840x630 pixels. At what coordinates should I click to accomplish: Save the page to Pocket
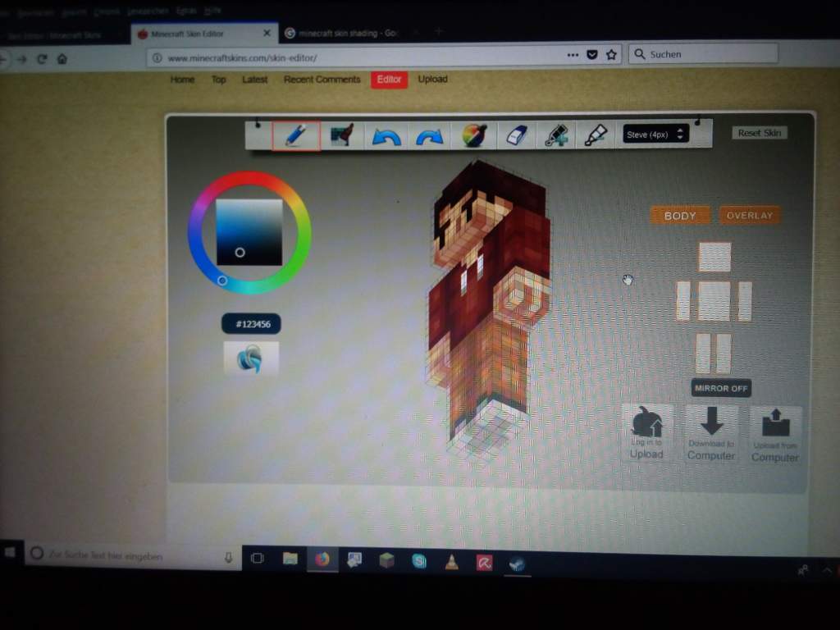point(592,55)
